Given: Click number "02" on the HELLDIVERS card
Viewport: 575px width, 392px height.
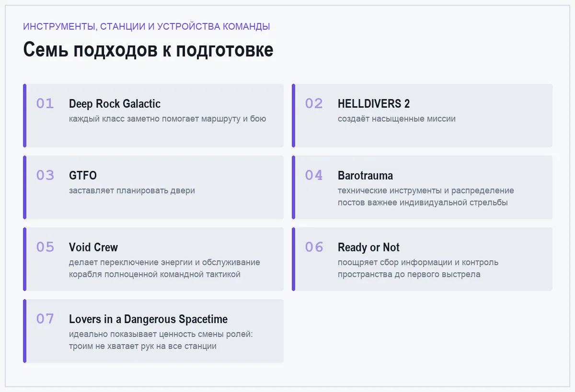Looking at the screenshot, I should (314, 103).
